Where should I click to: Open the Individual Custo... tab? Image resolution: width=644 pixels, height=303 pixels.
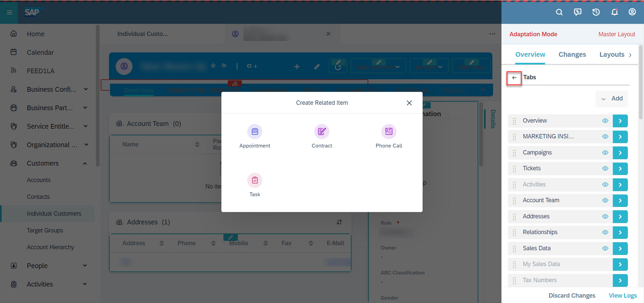(x=143, y=34)
